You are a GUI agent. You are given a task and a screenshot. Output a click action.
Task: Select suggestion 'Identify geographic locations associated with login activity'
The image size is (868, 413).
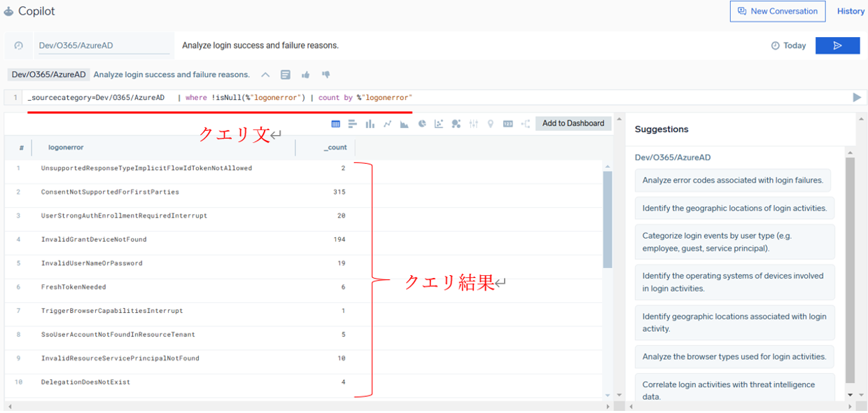click(x=734, y=323)
